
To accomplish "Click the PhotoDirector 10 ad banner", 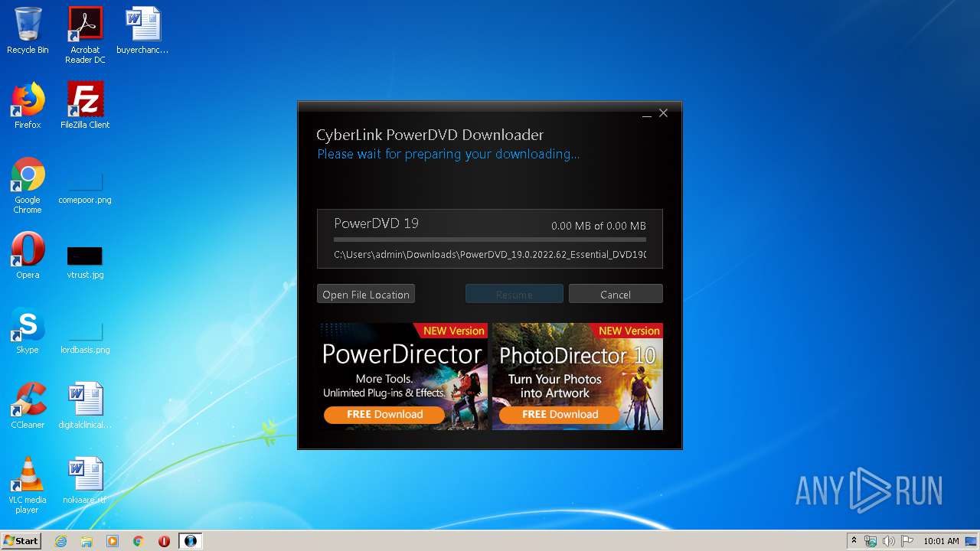I will pos(577,376).
